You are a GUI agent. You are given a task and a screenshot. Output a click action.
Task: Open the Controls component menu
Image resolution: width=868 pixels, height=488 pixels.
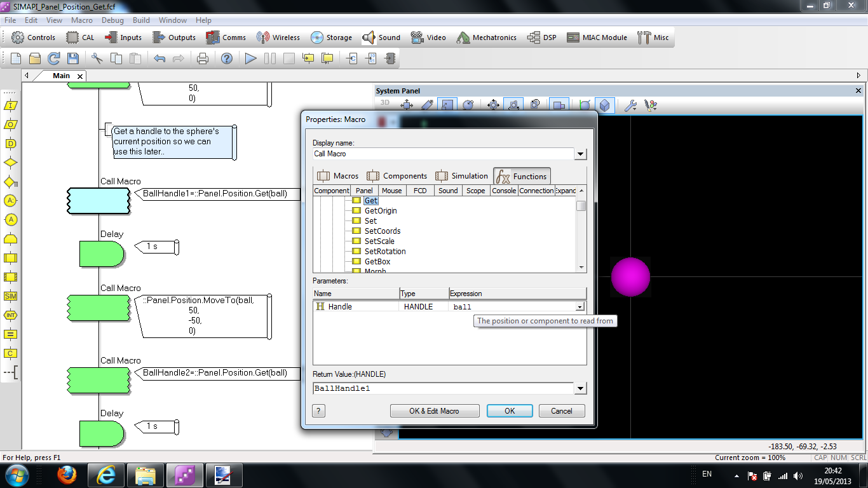(x=34, y=37)
